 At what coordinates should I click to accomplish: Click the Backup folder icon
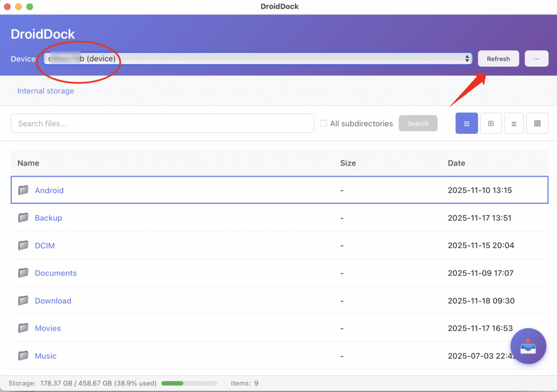[23, 217]
